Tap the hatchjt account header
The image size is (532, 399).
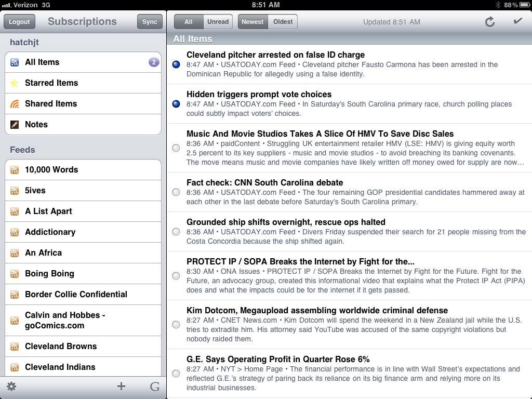[24, 43]
